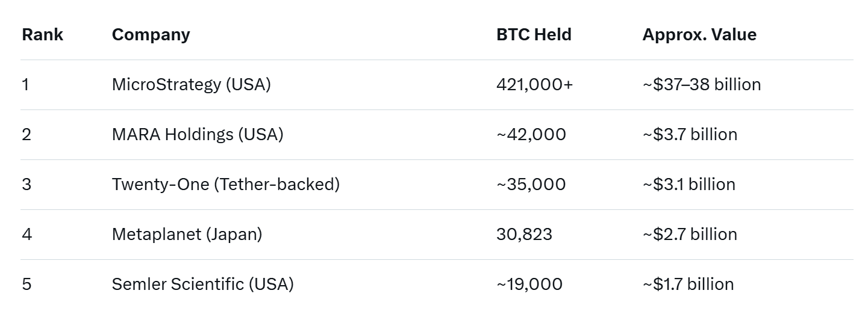Click the ~$1.7 billion approximate value
The width and height of the screenshot is (868, 314).
click(688, 285)
